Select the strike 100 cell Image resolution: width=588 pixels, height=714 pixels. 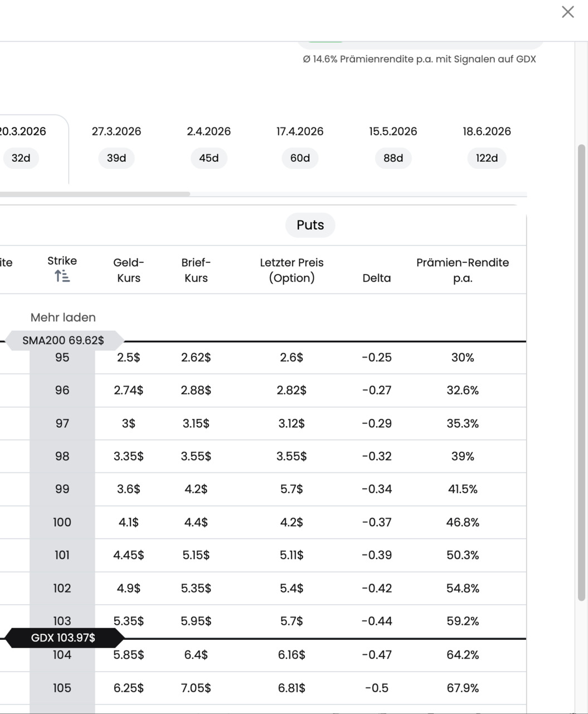click(62, 522)
